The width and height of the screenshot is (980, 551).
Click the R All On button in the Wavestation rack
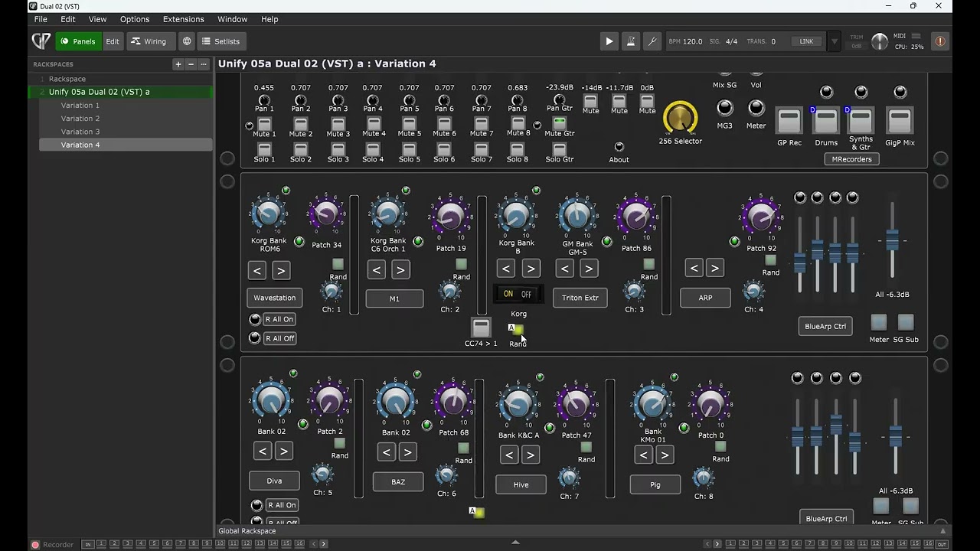(x=279, y=319)
